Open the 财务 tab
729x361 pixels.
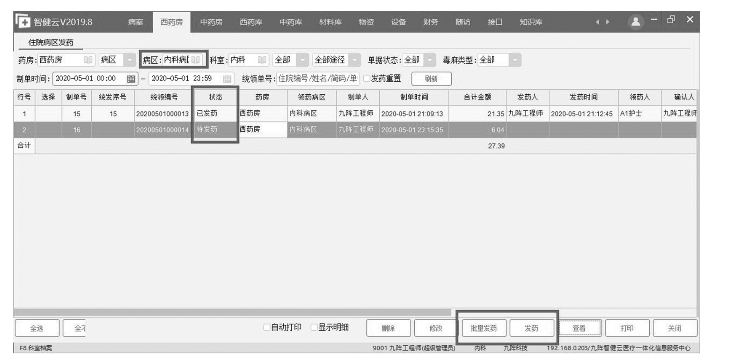(x=431, y=22)
